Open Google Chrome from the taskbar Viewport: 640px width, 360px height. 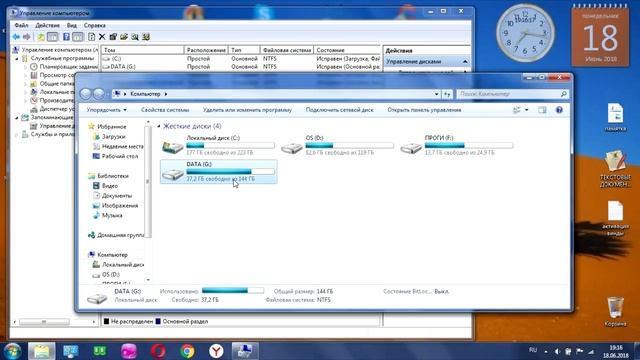coord(187,351)
